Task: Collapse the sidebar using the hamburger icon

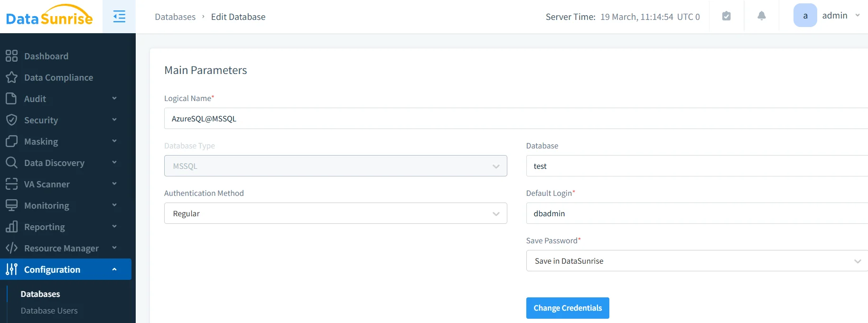Action: [119, 16]
